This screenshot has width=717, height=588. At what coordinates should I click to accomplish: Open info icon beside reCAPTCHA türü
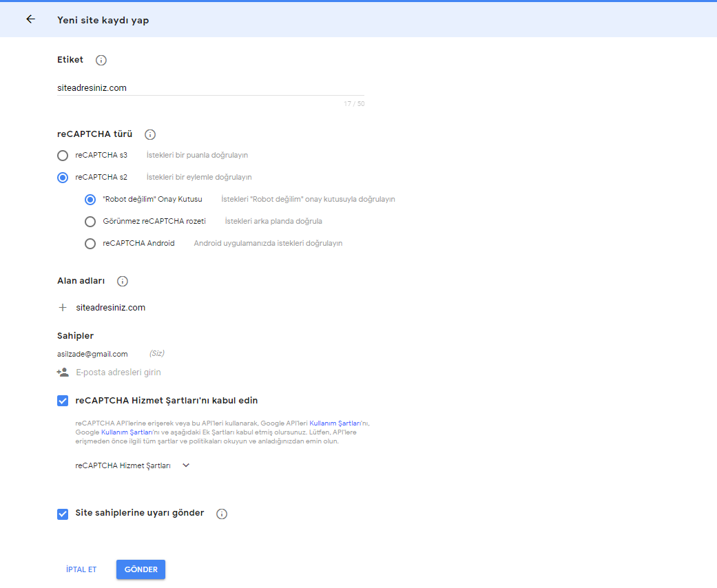150,134
